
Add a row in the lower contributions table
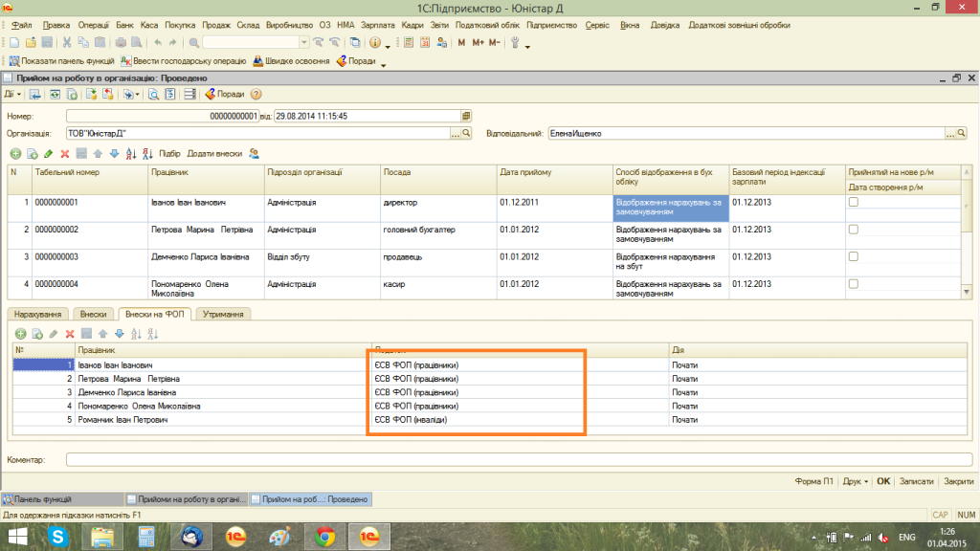(x=21, y=334)
